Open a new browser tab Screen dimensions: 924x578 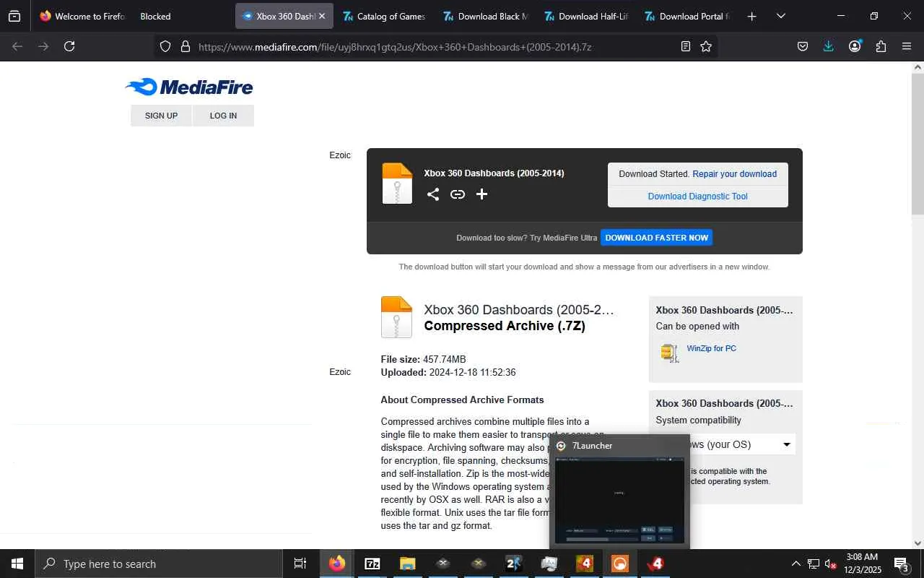click(x=751, y=16)
